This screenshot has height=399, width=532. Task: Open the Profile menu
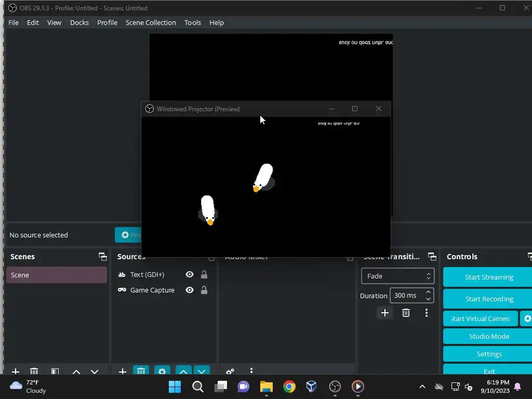107,22
